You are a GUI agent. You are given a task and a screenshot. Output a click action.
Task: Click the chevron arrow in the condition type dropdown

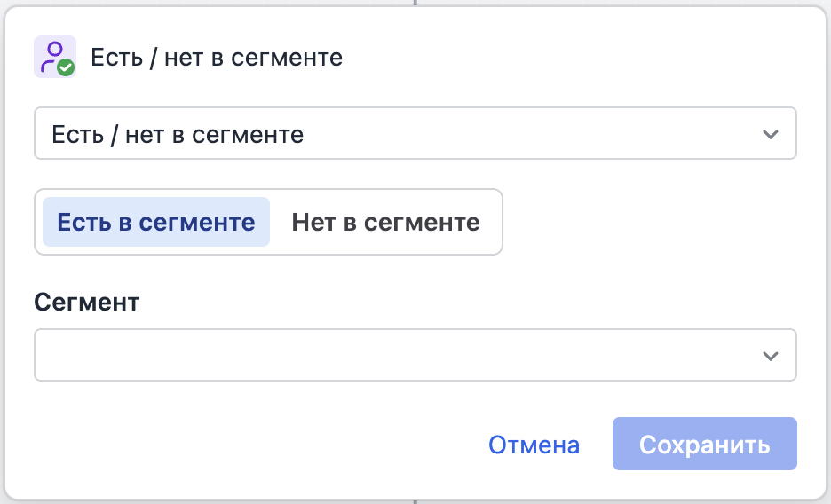[770, 134]
